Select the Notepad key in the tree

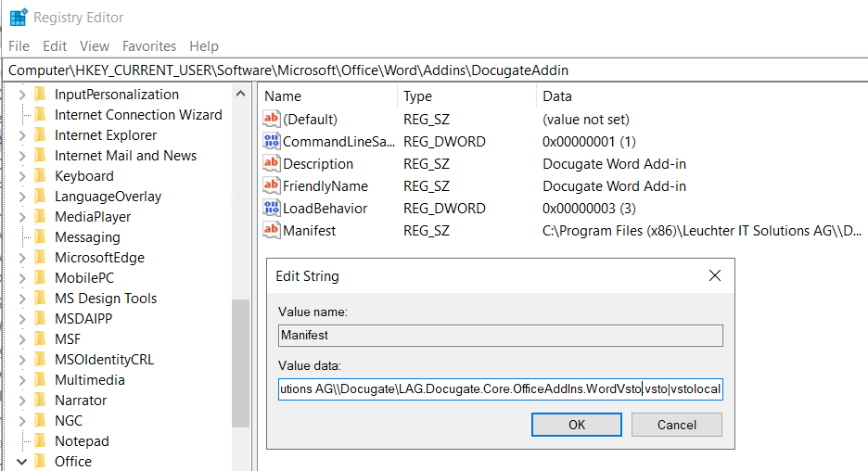tap(82, 441)
